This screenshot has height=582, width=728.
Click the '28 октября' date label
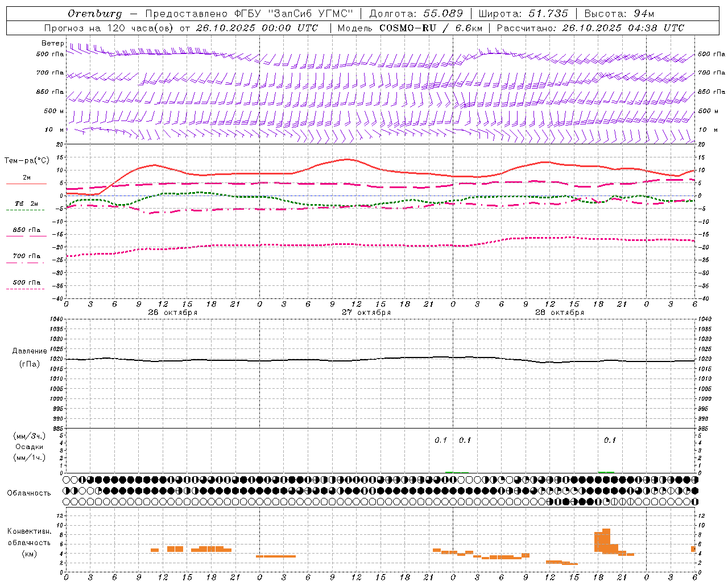click(x=560, y=313)
